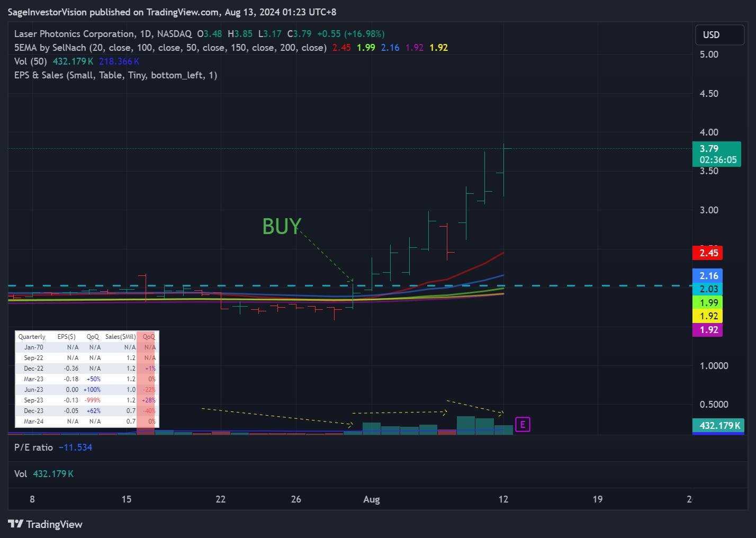Click the 4.00 price scale label

709,132
